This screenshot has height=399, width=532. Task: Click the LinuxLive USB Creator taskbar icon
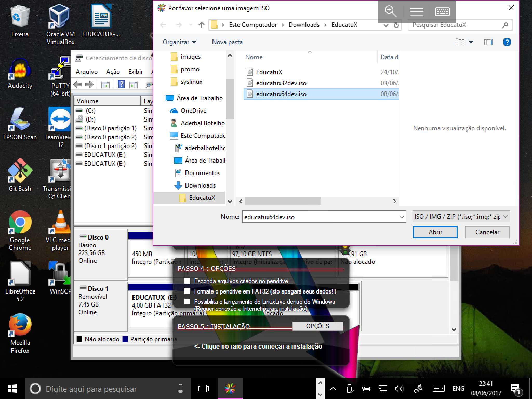[230, 389]
